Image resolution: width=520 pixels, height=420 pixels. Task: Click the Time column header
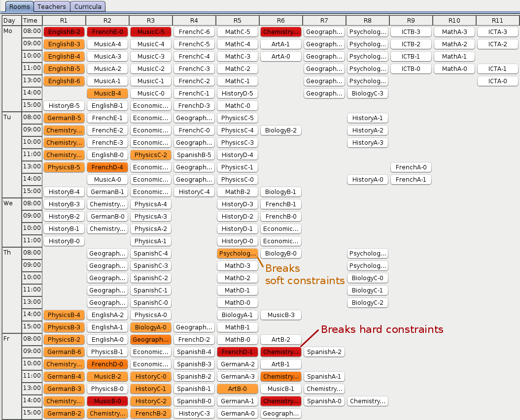pyautogui.click(x=32, y=20)
